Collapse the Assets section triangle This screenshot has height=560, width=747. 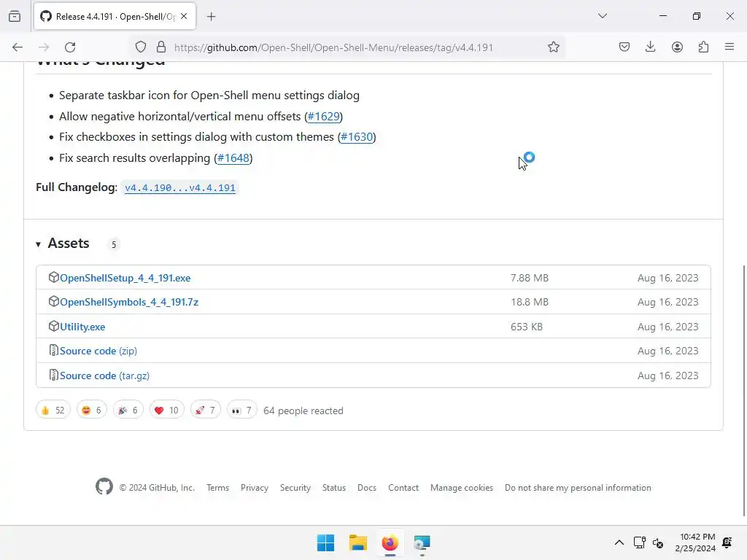pyautogui.click(x=38, y=244)
